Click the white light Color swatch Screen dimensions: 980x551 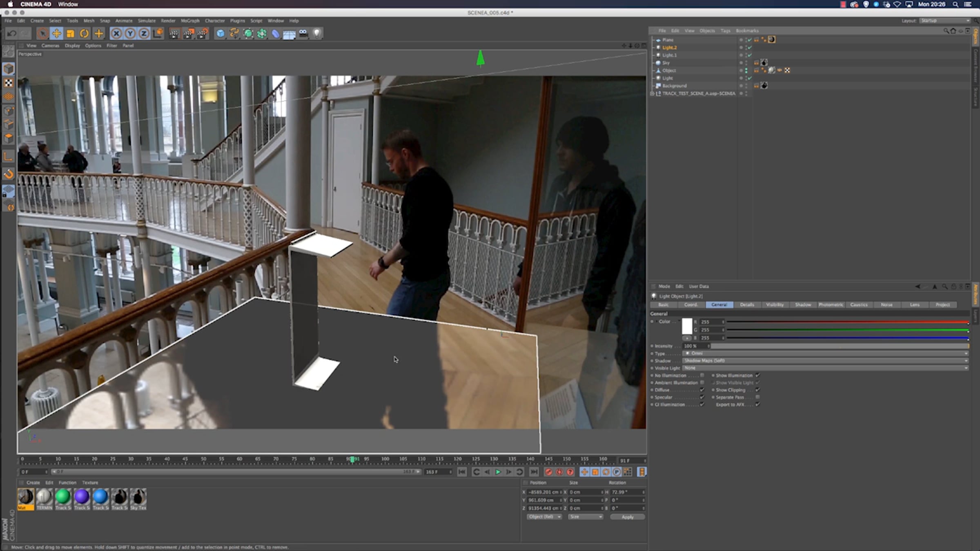687,326
